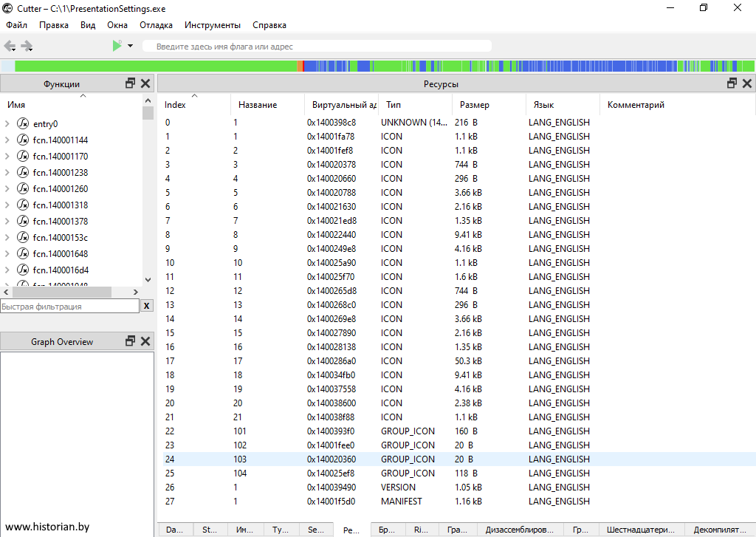Switch to the Дизассемблирование tab
The width and height of the screenshot is (756, 537).
click(519, 530)
